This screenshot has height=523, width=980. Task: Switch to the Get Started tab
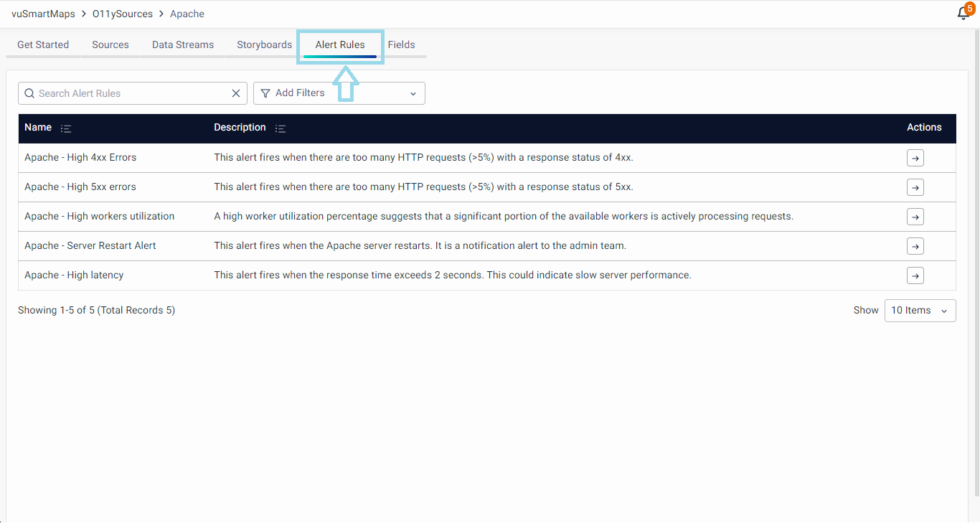[x=43, y=44]
